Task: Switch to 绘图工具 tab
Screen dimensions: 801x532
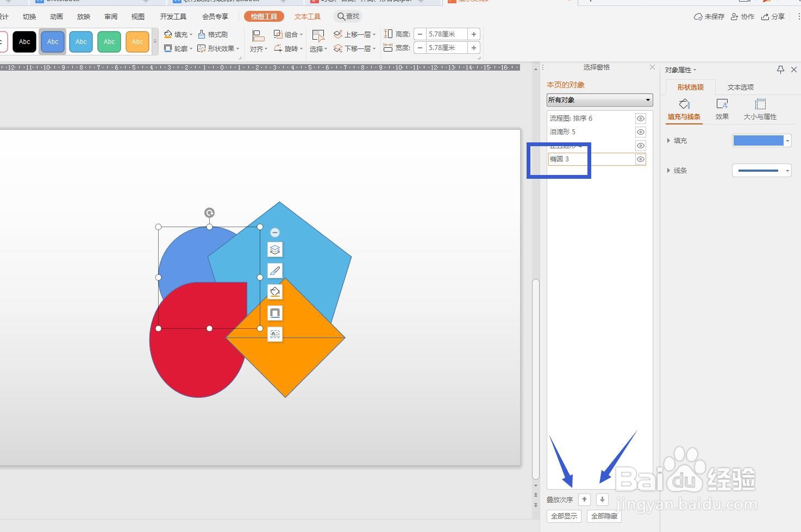Action: click(x=264, y=16)
